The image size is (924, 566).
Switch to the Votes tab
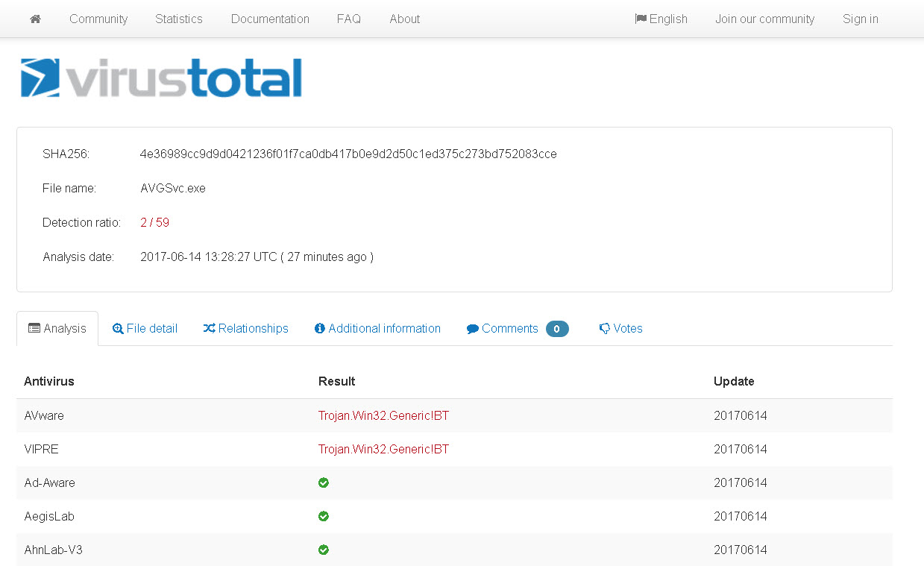click(x=620, y=328)
